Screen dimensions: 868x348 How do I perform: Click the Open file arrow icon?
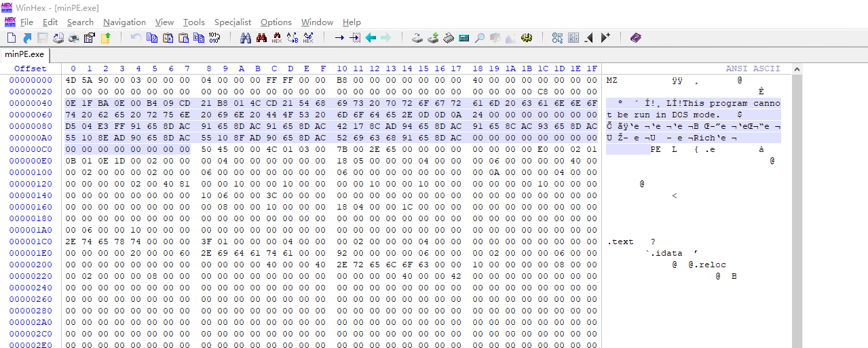[27, 38]
